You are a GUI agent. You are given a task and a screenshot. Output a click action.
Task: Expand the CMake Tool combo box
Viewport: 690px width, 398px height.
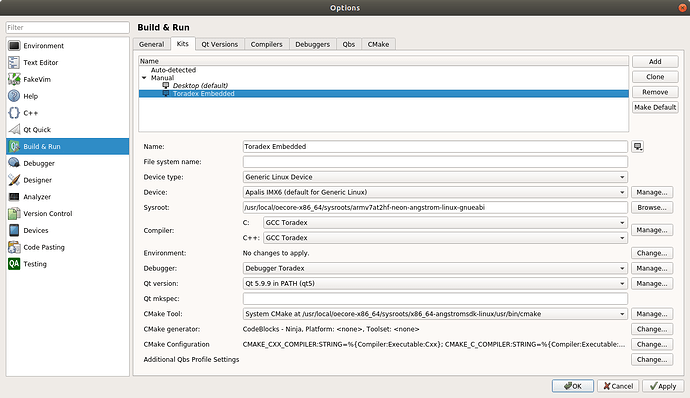click(x=435, y=314)
